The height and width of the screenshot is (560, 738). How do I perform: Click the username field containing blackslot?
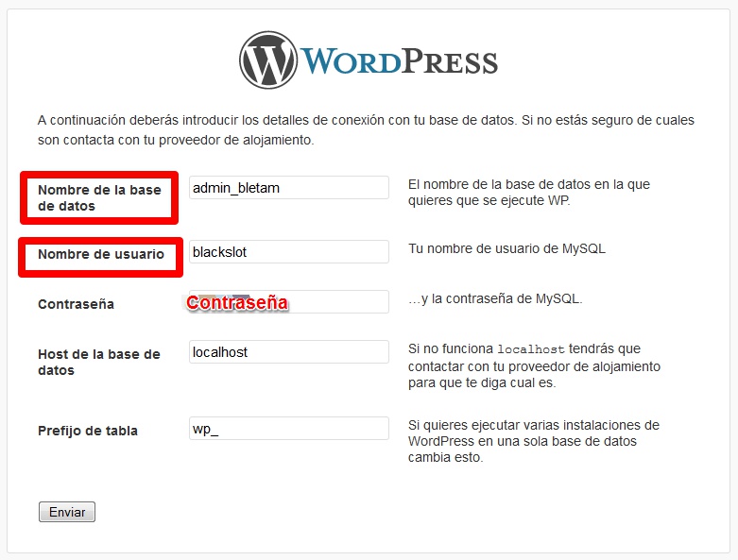[x=289, y=251]
